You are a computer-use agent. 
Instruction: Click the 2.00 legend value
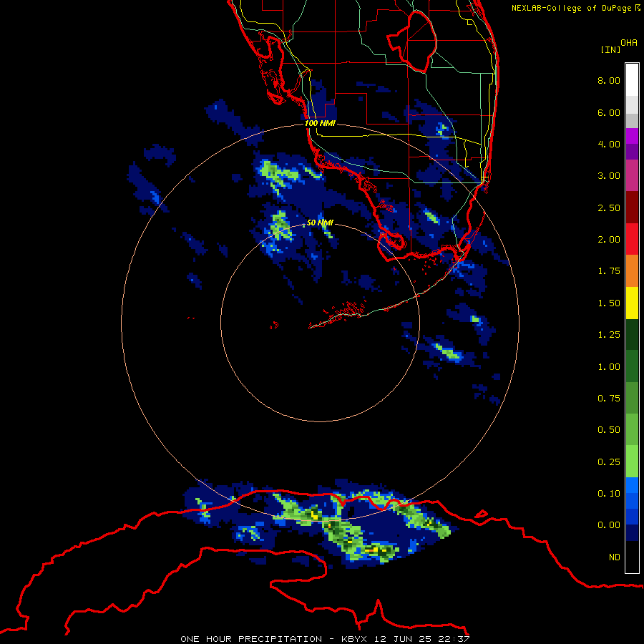click(x=609, y=240)
